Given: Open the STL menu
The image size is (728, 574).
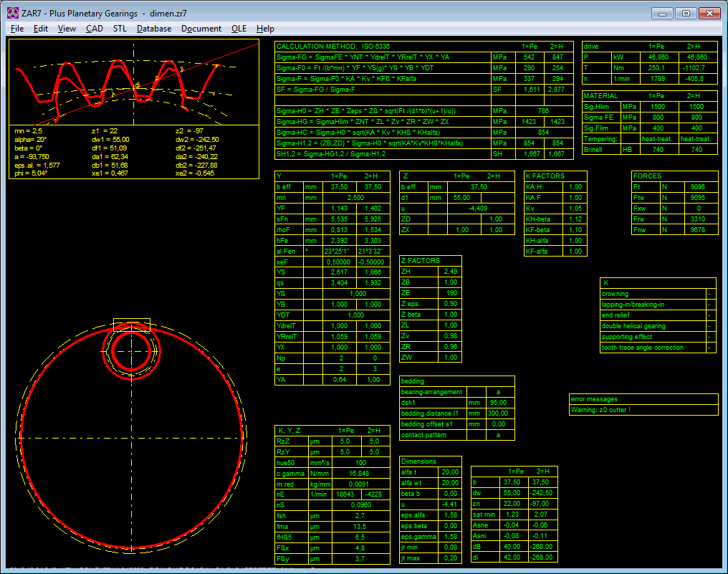Looking at the screenshot, I should click(119, 29).
